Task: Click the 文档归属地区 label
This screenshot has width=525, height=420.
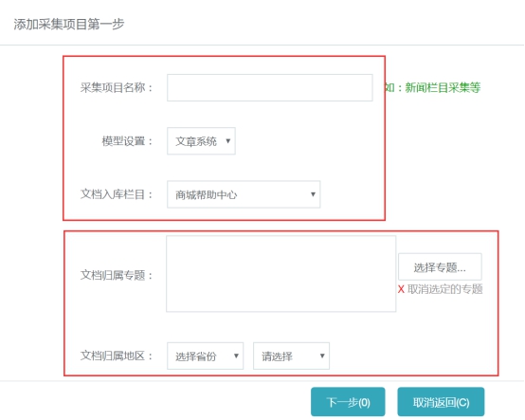Action: [117, 356]
